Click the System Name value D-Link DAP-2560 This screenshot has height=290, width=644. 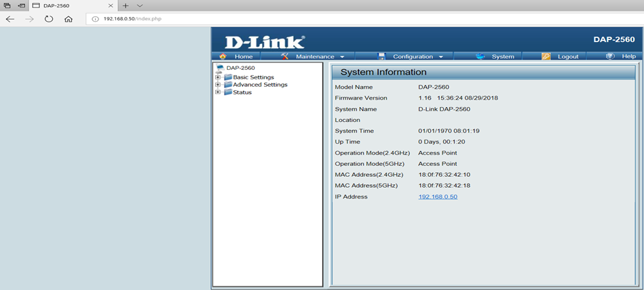(444, 109)
